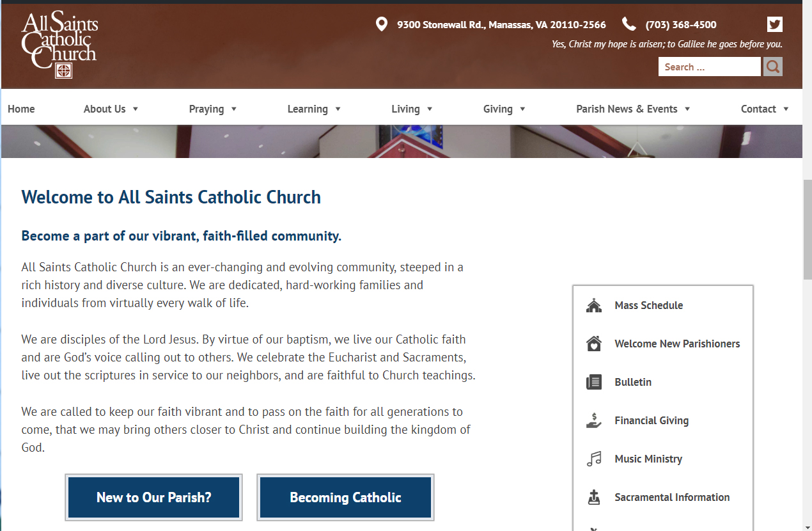The width and height of the screenshot is (812, 531).
Task: Click the newspaper icon beside Bulletin
Action: 594,383
